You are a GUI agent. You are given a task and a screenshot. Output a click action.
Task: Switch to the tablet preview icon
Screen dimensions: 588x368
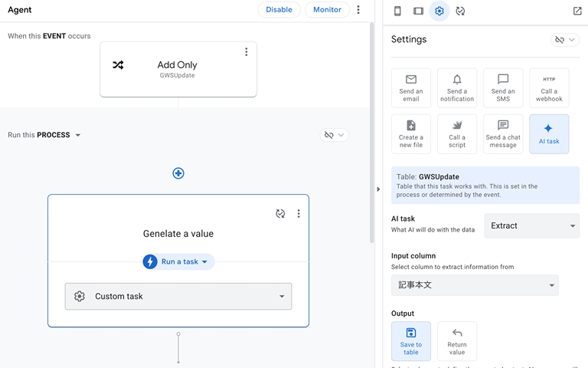point(418,11)
